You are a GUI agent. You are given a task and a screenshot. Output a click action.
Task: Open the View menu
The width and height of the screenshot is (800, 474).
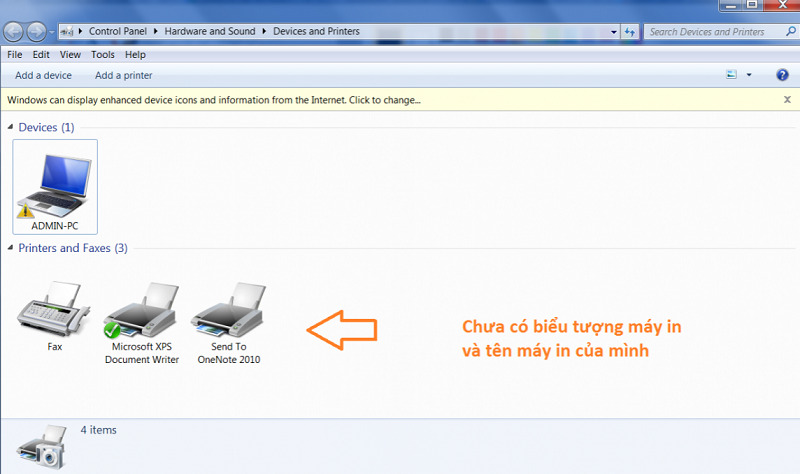[x=70, y=55]
